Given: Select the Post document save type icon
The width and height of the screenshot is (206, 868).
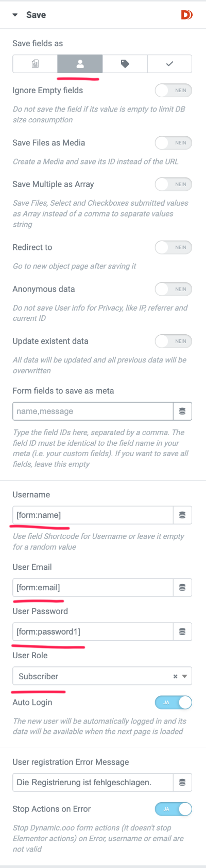Looking at the screenshot, I should (35, 64).
